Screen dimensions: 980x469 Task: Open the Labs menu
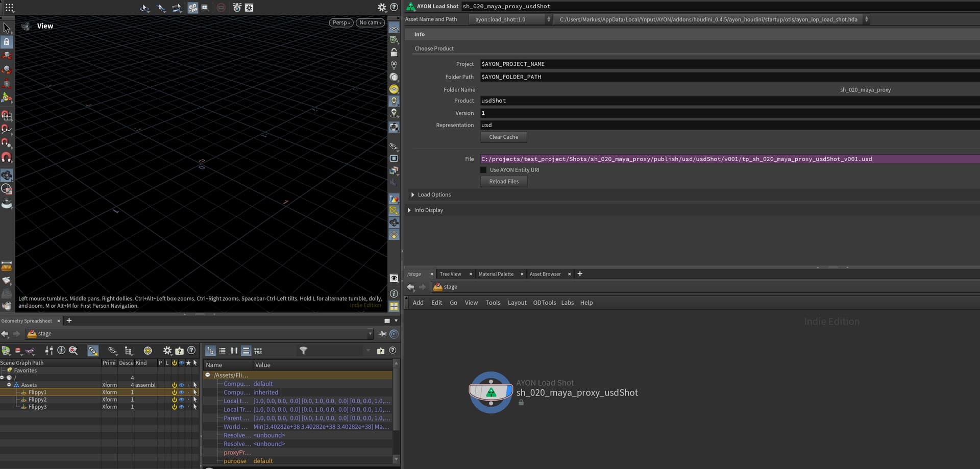(567, 303)
